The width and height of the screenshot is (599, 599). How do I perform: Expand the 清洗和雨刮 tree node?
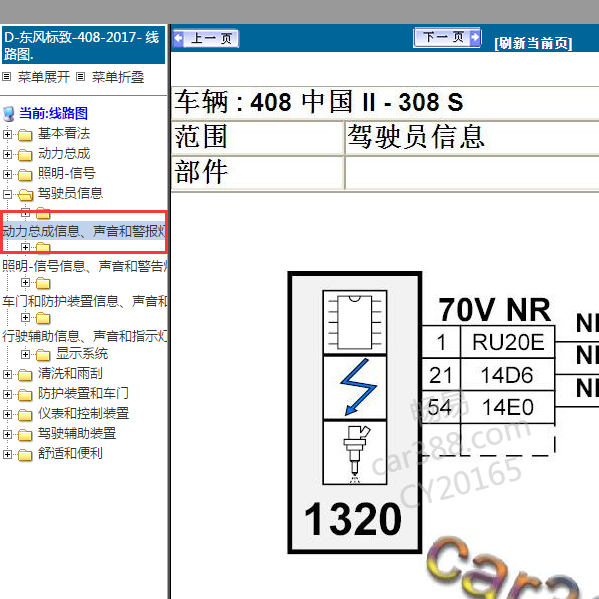(7, 374)
